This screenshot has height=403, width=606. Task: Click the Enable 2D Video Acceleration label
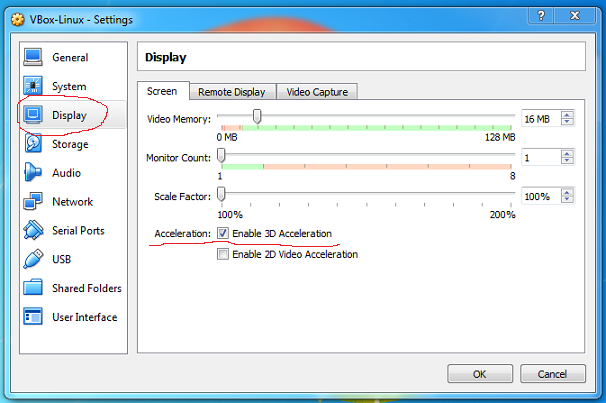(x=295, y=254)
